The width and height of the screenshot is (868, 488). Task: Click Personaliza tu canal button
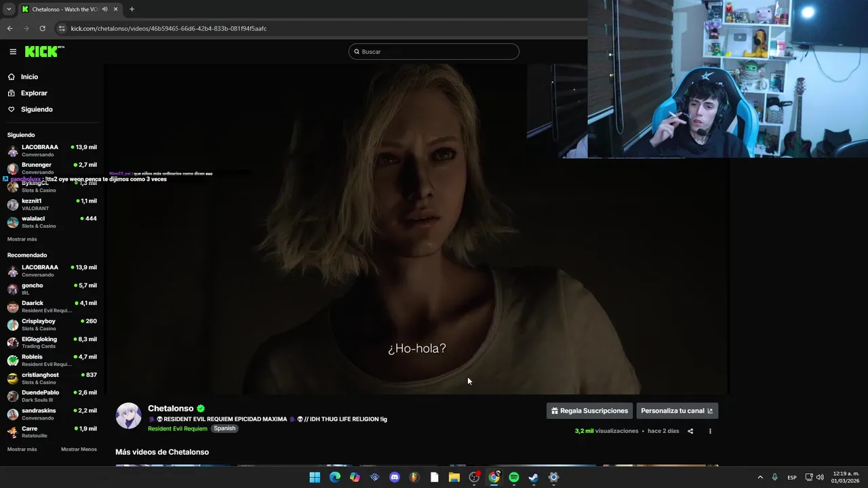tap(677, 411)
